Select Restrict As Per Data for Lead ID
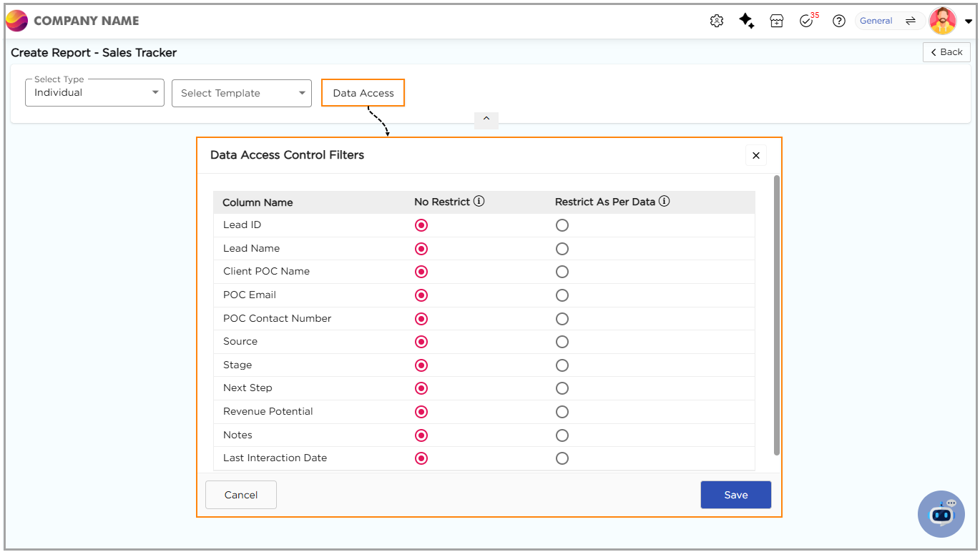Viewport: 980px width, 552px height. [562, 225]
